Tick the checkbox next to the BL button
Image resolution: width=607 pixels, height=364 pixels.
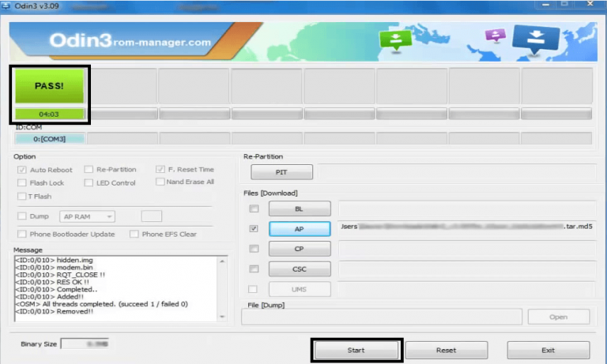tap(254, 209)
